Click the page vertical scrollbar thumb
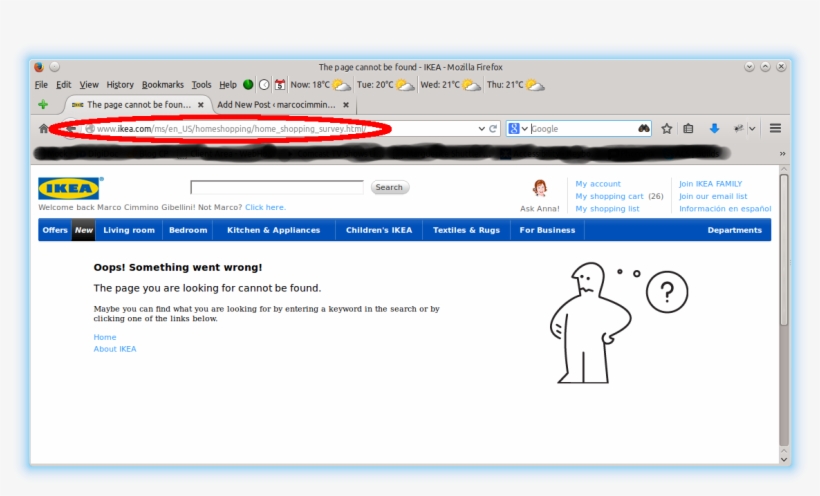This screenshot has width=820, height=496. click(783, 250)
